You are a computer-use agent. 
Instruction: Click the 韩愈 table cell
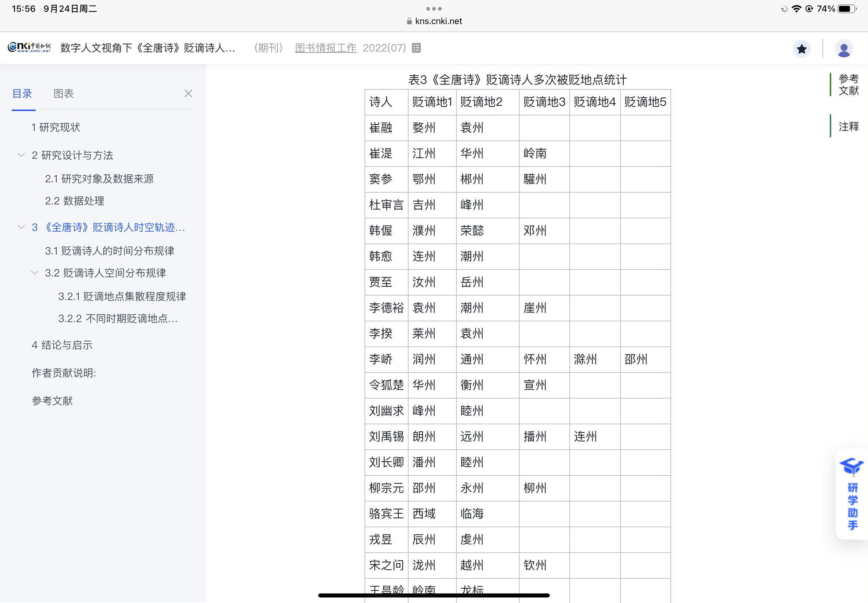tap(386, 256)
